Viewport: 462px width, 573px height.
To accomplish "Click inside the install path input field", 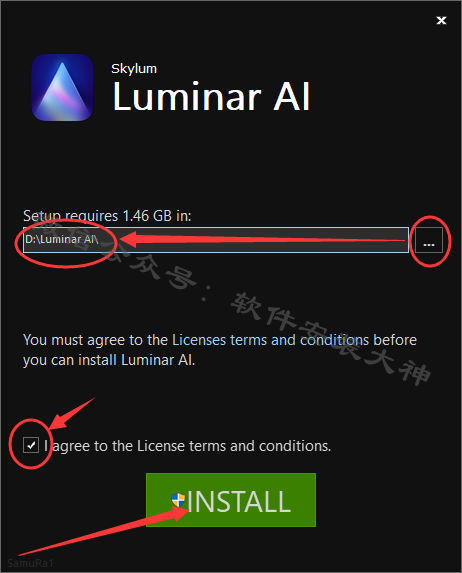I will point(216,240).
